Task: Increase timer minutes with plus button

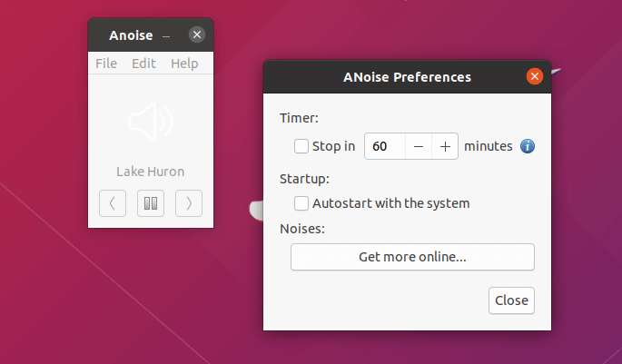Action: [445, 146]
